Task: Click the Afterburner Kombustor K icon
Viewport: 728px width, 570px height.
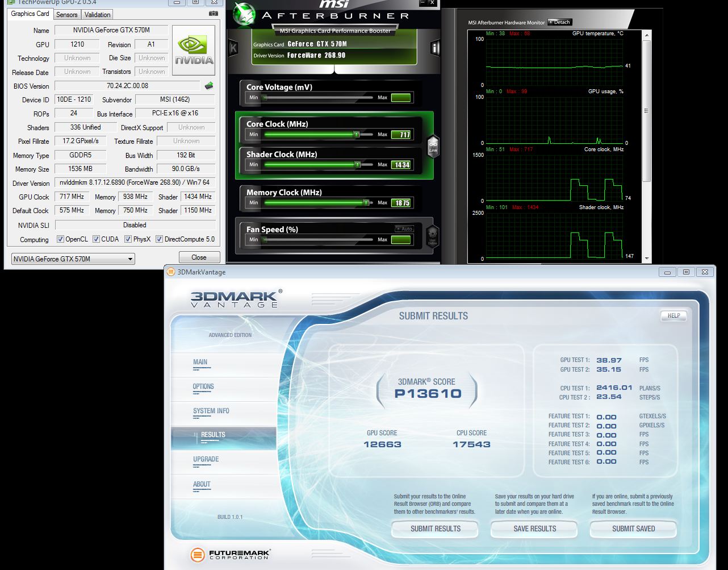Action: [x=232, y=48]
